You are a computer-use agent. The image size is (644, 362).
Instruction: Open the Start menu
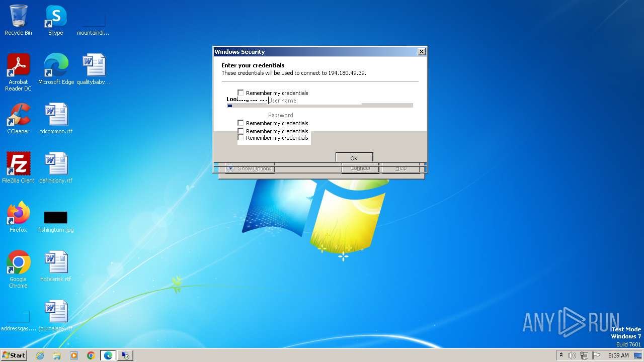tap(14, 355)
